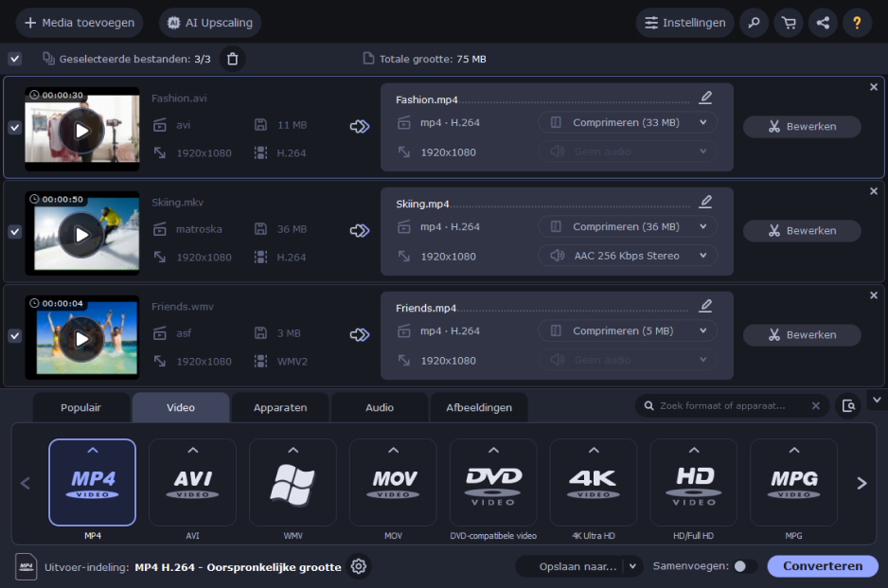Delete selected files with the trash icon
Screen dimensions: 888x588
click(232, 59)
